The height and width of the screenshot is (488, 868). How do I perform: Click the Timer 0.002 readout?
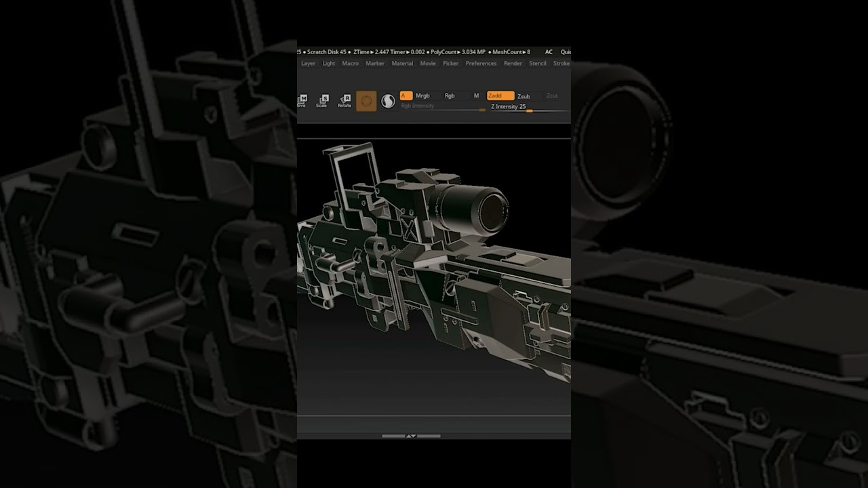pos(408,52)
